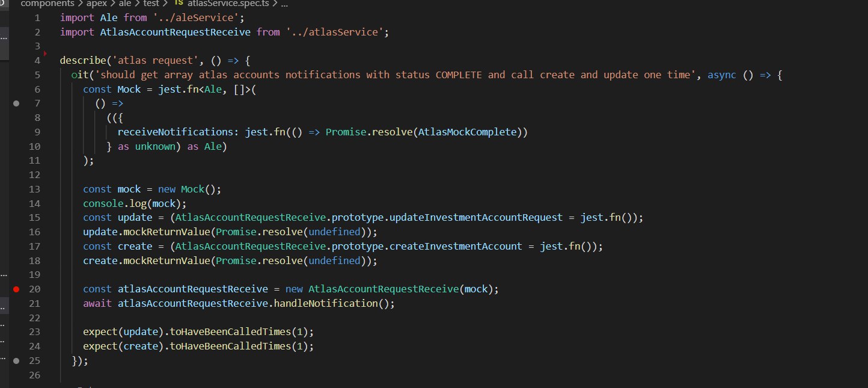The width and height of the screenshot is (868, 388).
Task: Click 'AtlasAccountRequestReceive' in the import line
Action: (175, 32)
